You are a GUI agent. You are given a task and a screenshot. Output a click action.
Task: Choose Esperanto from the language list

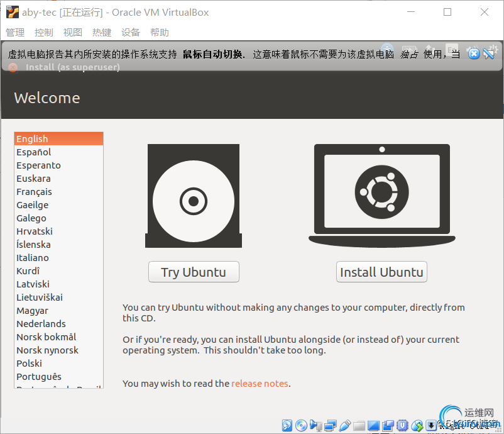58,165
